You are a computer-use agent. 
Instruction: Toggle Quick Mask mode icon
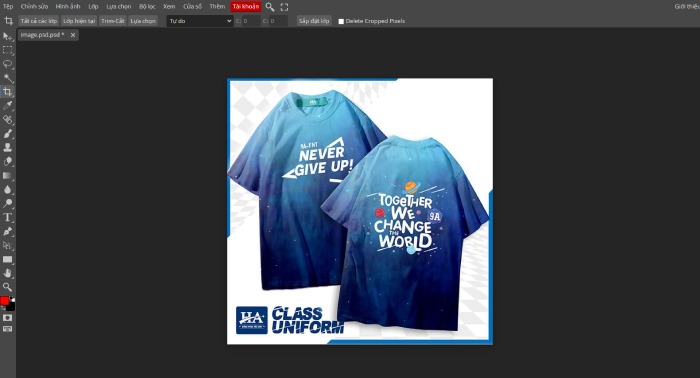point(8,318)
